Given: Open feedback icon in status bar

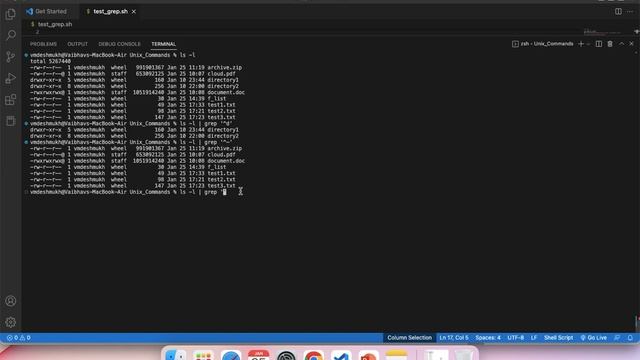Looking at the screenshot, I should 617,338.
